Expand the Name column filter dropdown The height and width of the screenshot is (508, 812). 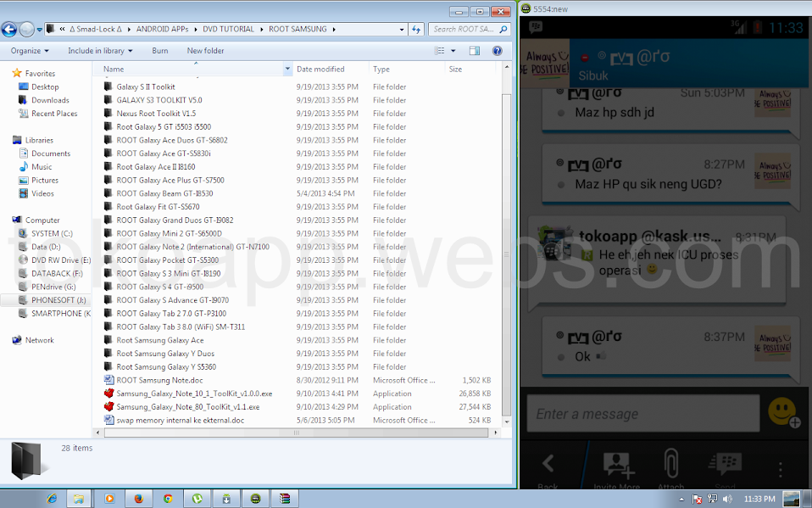click(288, 69)
